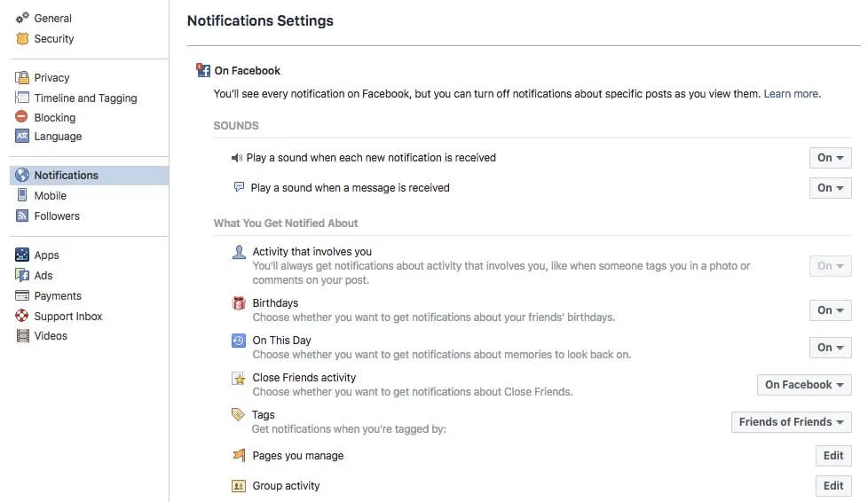Viewport: 868px width, 502px height.
Task: Go to the Mobile settings section
Action: (x=51, y=196)
